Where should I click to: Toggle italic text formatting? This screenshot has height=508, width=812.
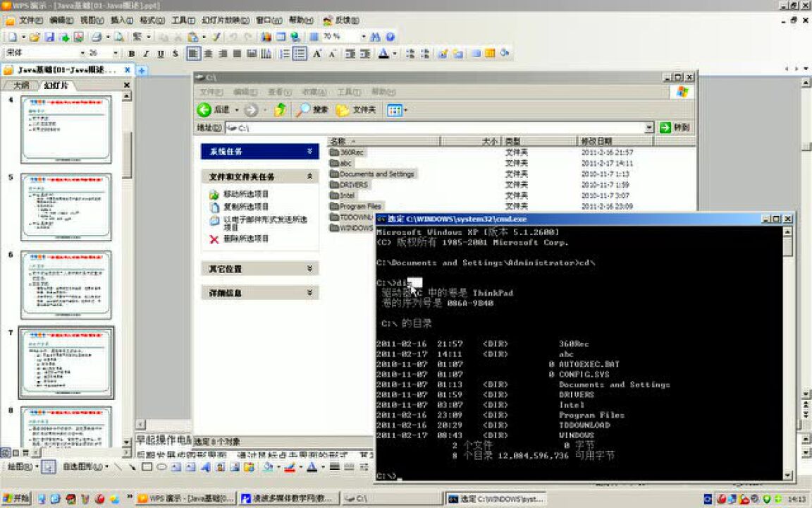[x=146, y=54]
